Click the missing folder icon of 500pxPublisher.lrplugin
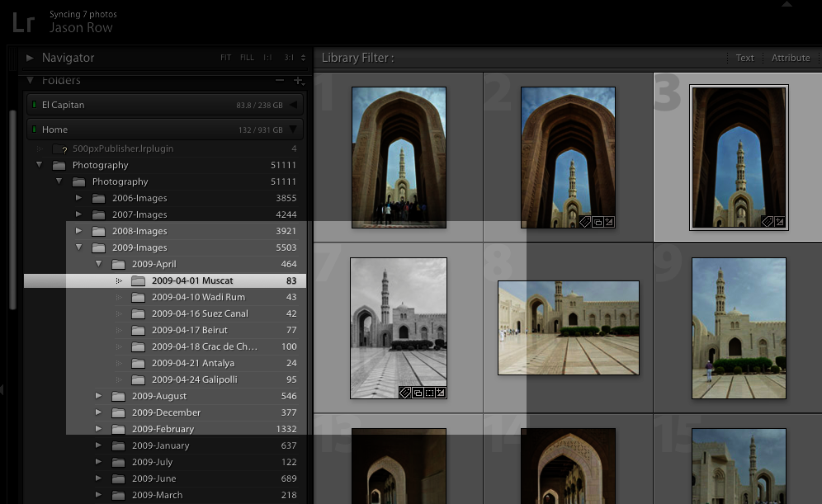Screen dimensions: 822x504 coord(59,148)
